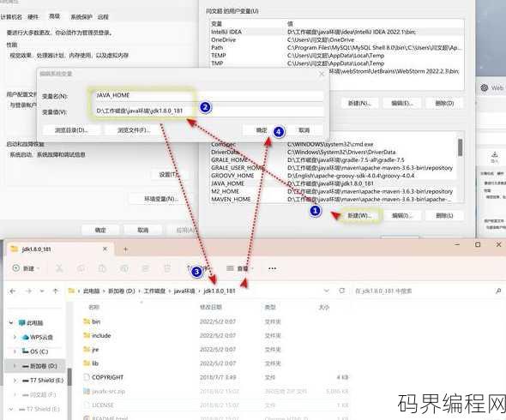This screenshot has width=506, height=420.
Task: Click the Share icon in Explorer toolbar
Action: (x=146, y=268)
